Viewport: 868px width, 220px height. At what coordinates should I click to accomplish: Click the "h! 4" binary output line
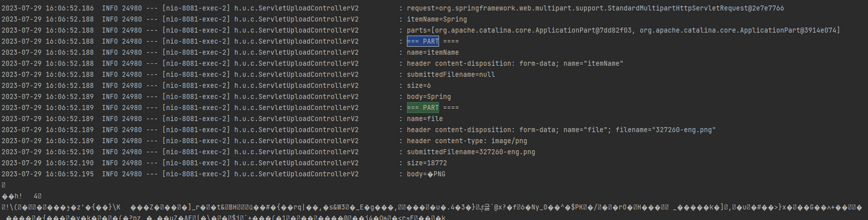(22, 196)
